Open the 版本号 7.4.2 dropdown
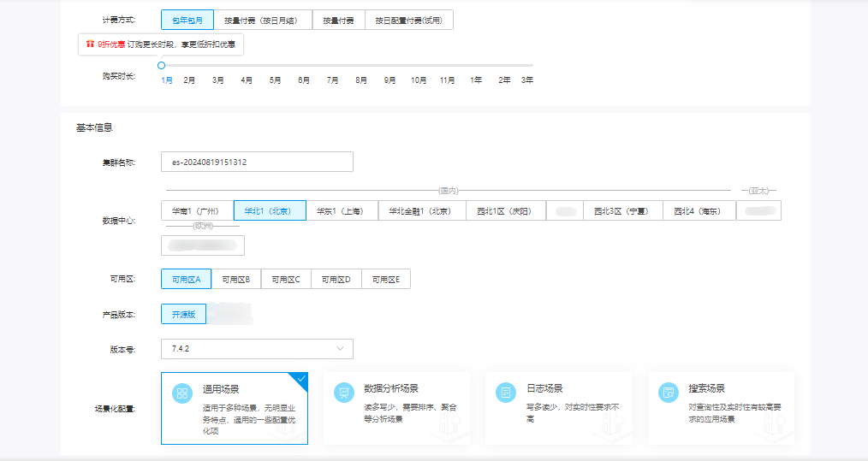The image size is (868, 461). [257, 349]
